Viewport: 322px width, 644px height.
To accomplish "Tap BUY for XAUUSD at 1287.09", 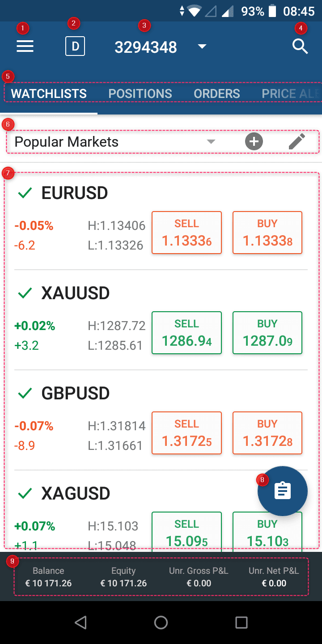I will (267, 333).
